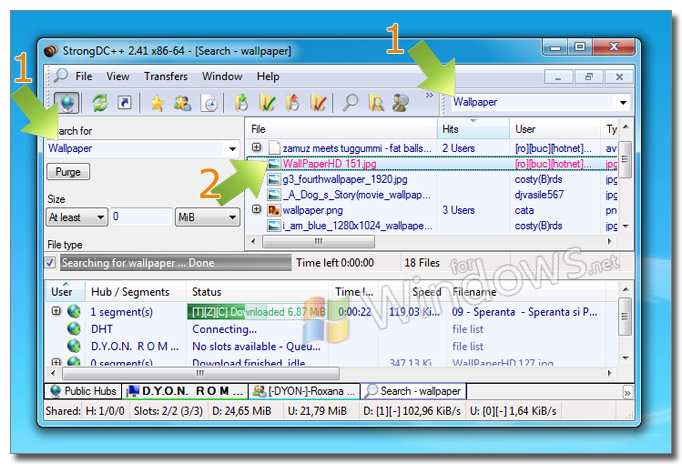Open Favorite Users icon in toolbar

(182, 103)
